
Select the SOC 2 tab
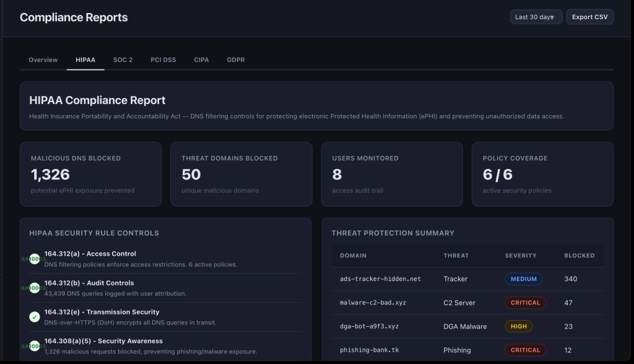pos(123,60)
